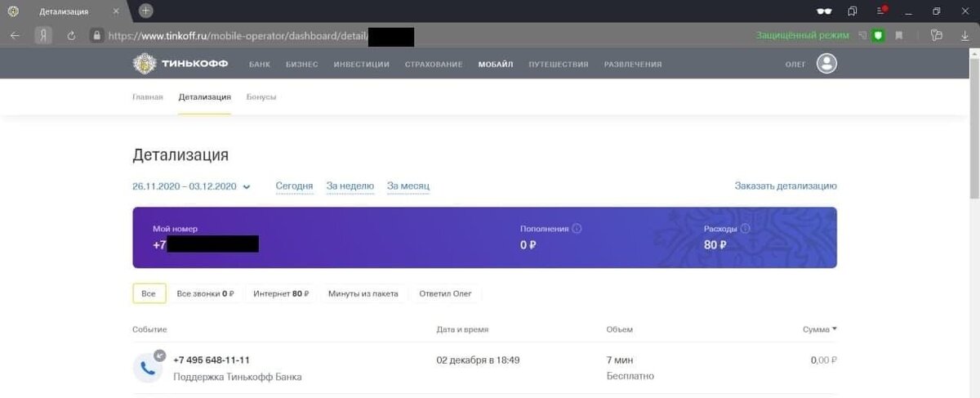The width and height of the screenshot is (980, 398).
Task: Open the ИНВЕСТИЦИИ section
Action: 361,64
